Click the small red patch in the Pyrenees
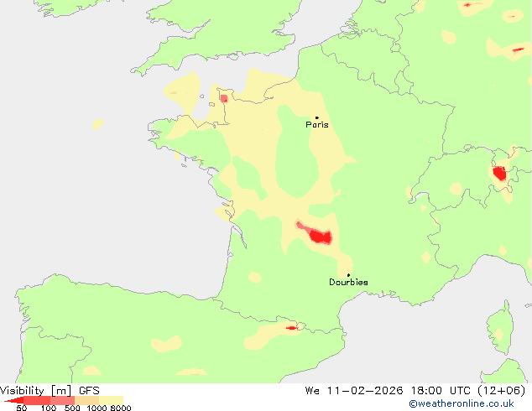532x411 pixels. coord(291,328)
